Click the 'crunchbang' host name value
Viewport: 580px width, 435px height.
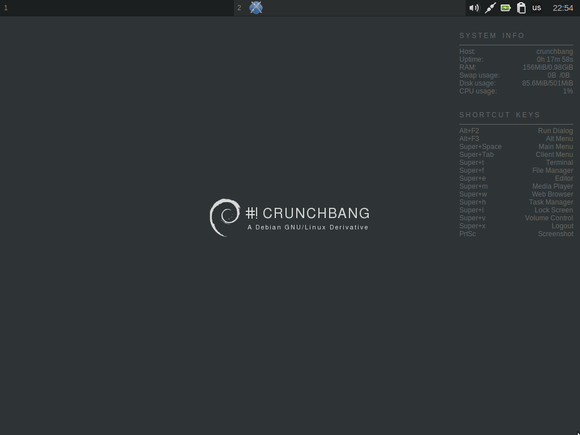click(x=554, y=51)
